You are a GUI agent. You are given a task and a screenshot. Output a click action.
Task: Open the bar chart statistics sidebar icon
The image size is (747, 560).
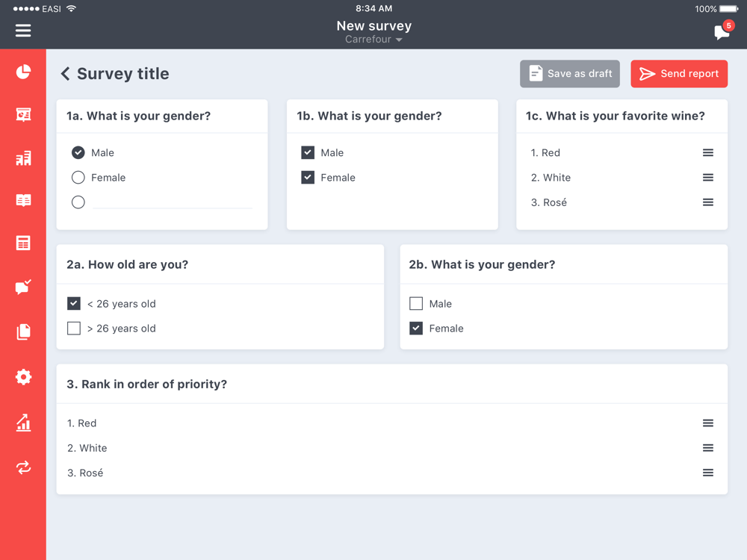(23, 423)
